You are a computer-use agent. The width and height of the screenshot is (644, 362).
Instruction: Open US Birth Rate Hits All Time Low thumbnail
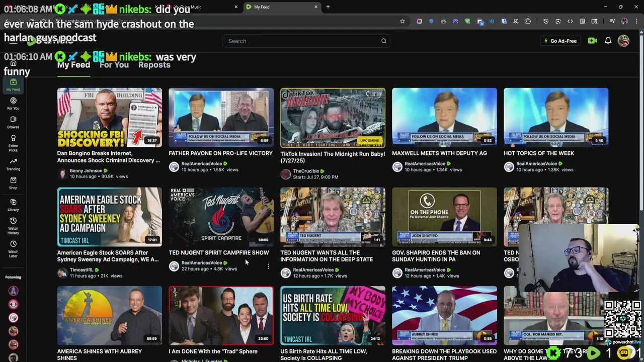tap(333, 316)
